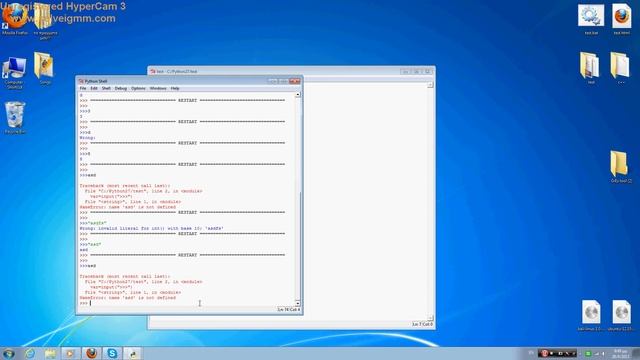Open the Windows menu in Python Shell

(158, 89)
